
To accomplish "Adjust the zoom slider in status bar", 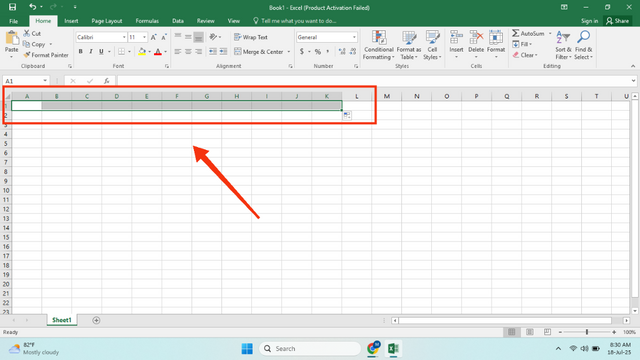I will pyautogui.click(x=587, y=332).
